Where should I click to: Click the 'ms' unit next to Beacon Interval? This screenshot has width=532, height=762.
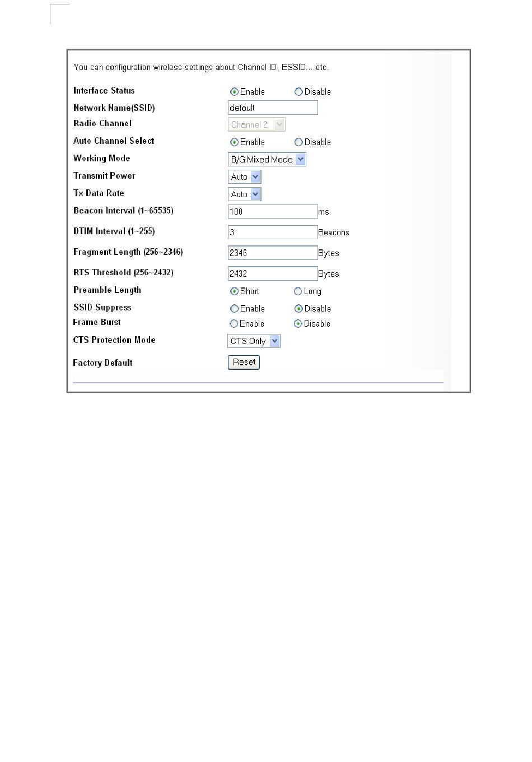(324, 212)
